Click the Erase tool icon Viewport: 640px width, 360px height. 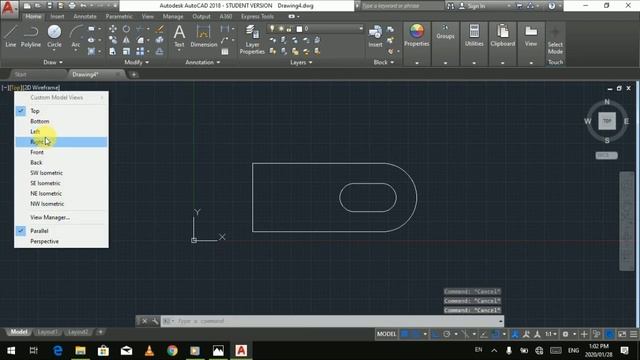point(160,29)
